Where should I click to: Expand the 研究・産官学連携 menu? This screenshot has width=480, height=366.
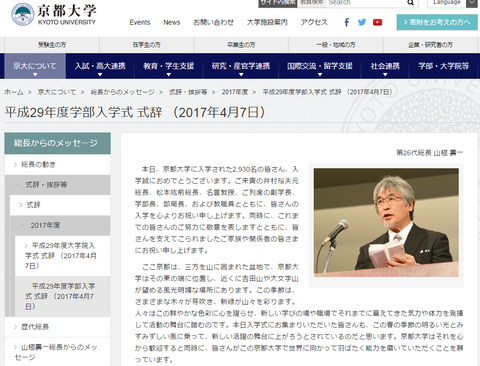241,66
